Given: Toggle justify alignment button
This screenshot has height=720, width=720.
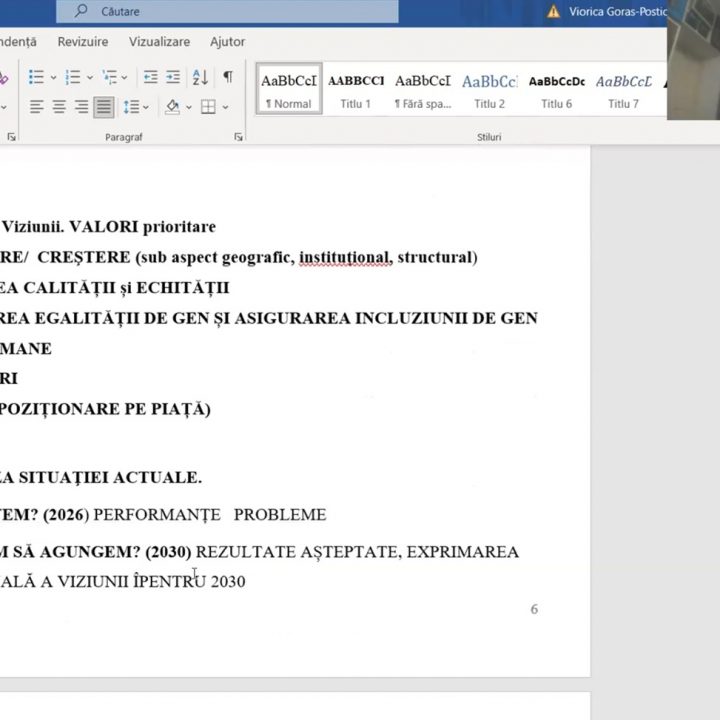Looking at the screenshot, I should tap(104, 107).
